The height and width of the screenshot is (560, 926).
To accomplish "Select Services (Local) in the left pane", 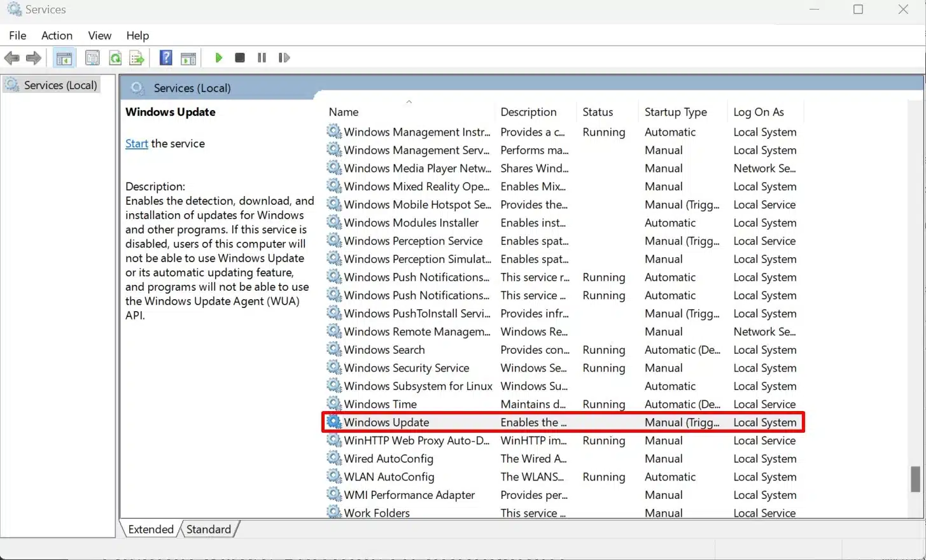I will (60, 85).
